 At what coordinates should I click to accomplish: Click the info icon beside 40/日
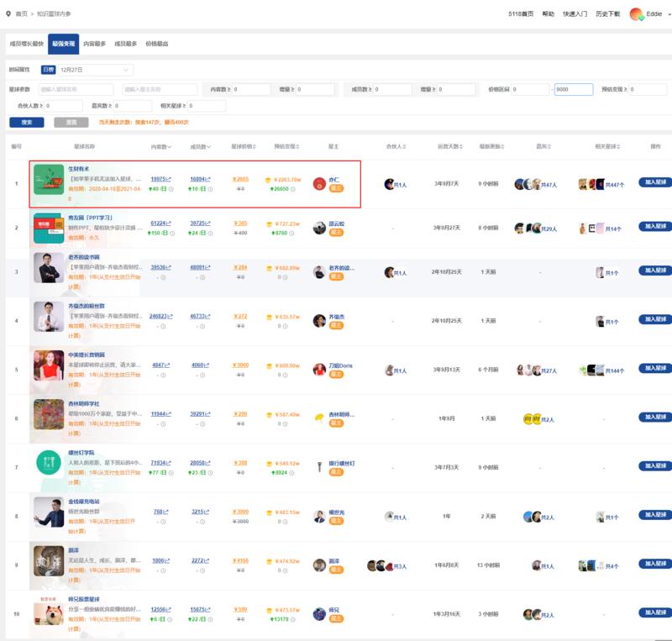point(172,189)
